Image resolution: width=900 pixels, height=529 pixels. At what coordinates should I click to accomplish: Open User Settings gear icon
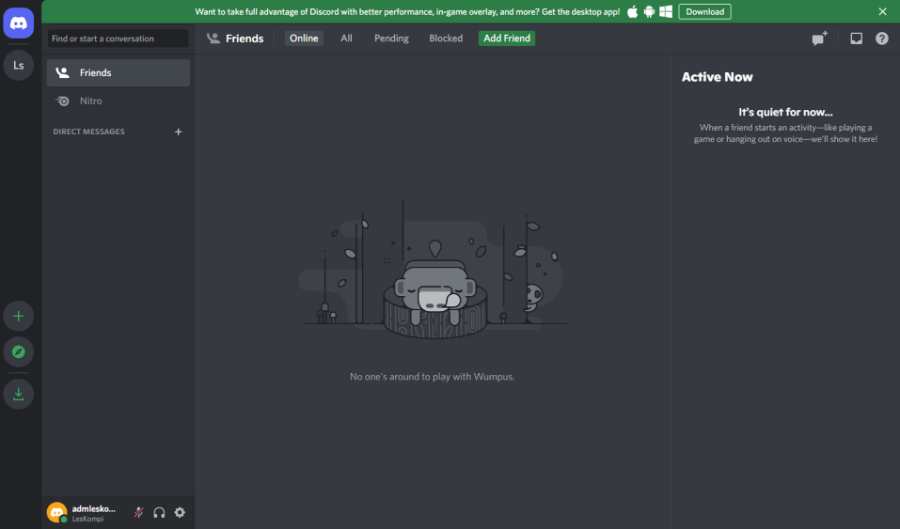click(180, 512)
